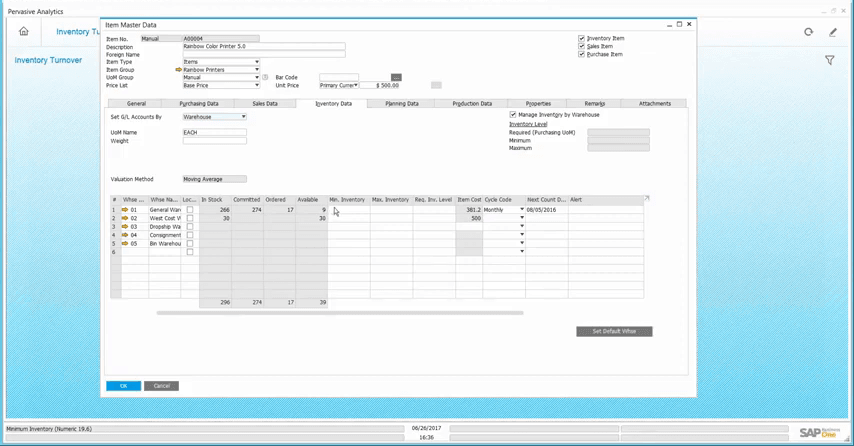
Task: Follow link arrow for warehouse 02
Action: click(x=125, y=218)
